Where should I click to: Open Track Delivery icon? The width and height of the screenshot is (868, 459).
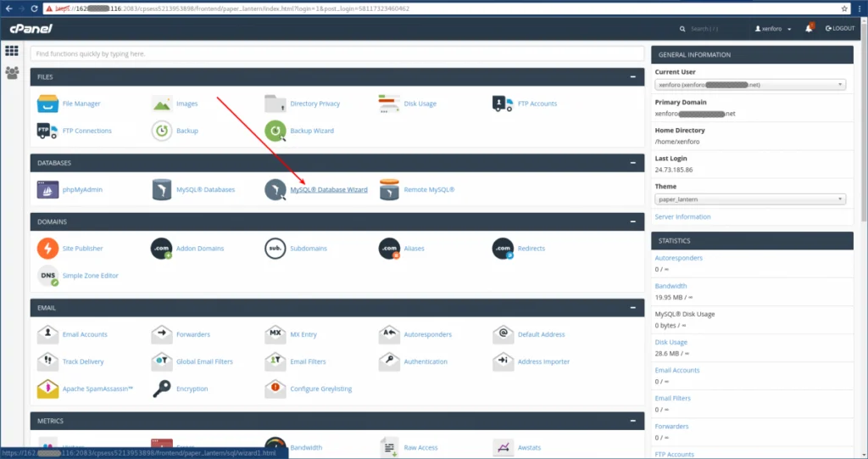pyautogui.click(x=47, y=361)
